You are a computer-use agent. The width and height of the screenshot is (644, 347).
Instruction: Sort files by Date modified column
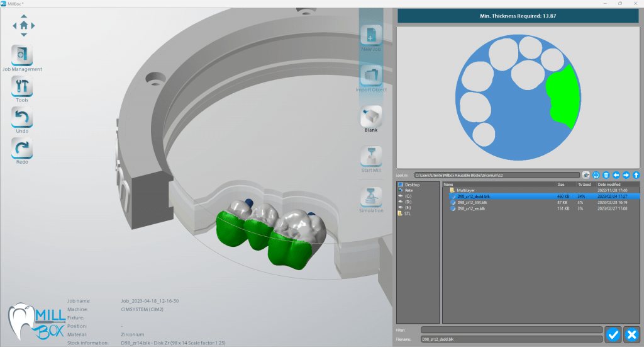(609, 185)
